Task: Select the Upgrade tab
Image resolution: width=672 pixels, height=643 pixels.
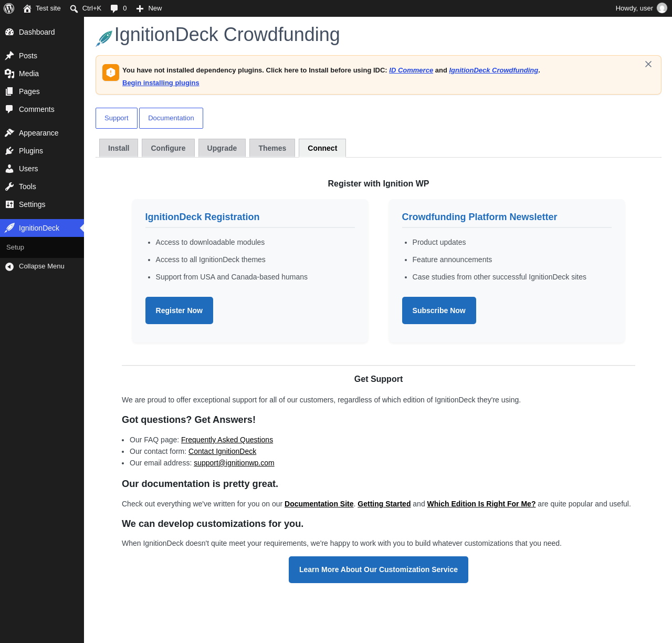Action: click(222, 148)
